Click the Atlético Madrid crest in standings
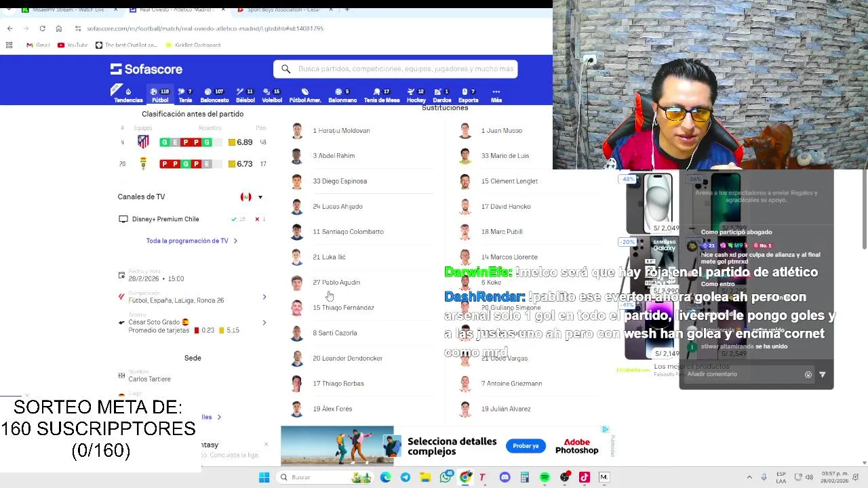The image size is (868, 488). coord(143,142)
